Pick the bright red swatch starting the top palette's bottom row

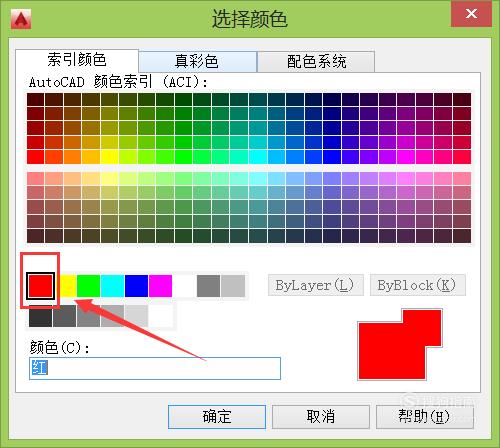[36, 157]
